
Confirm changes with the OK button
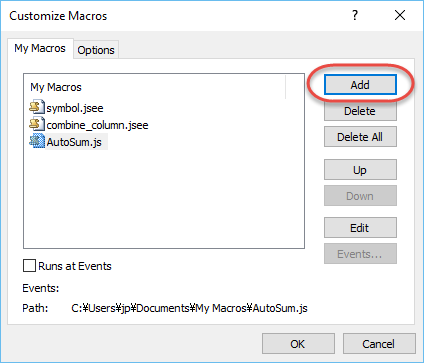[298, 344]
